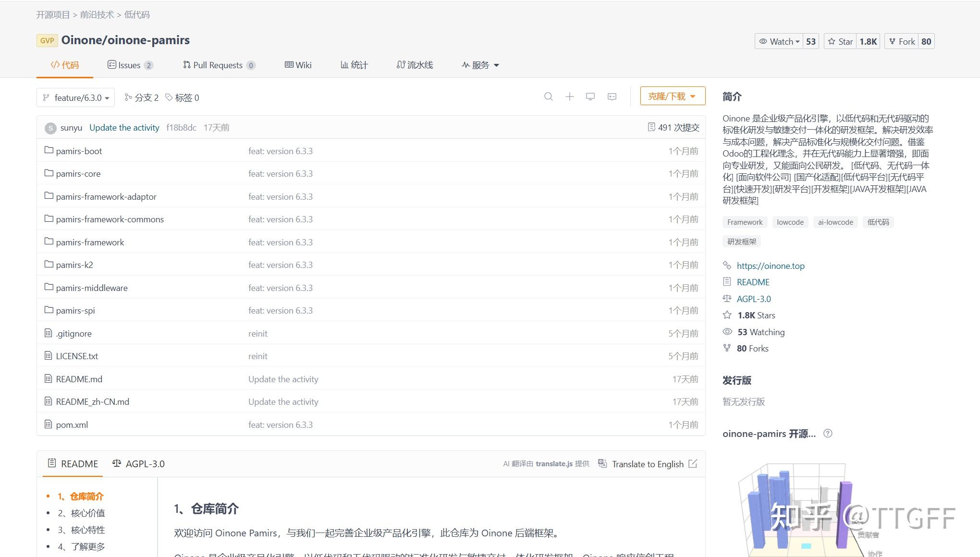Viewport: 980px width, 557px height.
Task: Select the lowcode tag label
Action: tap(790, 222)
